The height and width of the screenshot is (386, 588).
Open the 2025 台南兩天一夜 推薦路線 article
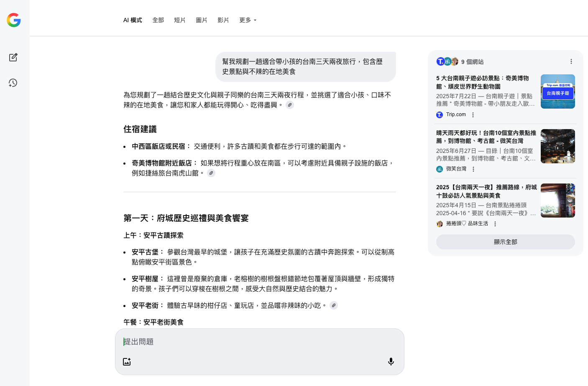point(486,191)
